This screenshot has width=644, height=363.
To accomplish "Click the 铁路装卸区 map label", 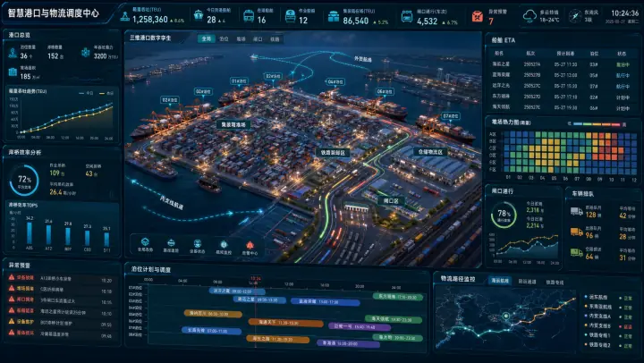I will click(x=333, y=152).
